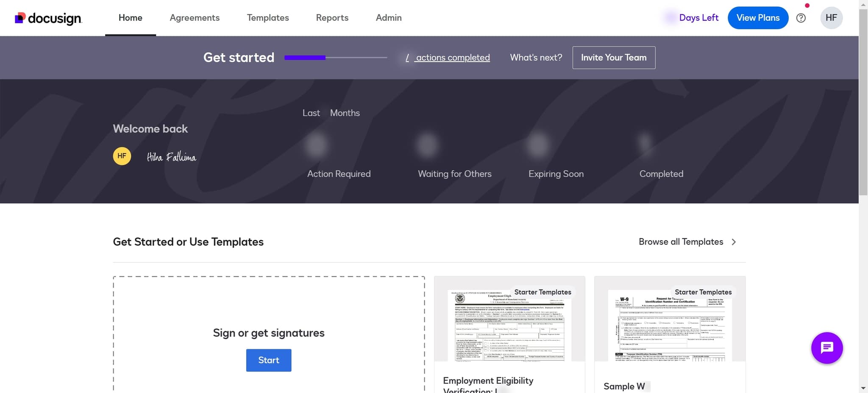Click Start to sign or get signatures
The image size is (868, 393).
(x=268, y=360)
